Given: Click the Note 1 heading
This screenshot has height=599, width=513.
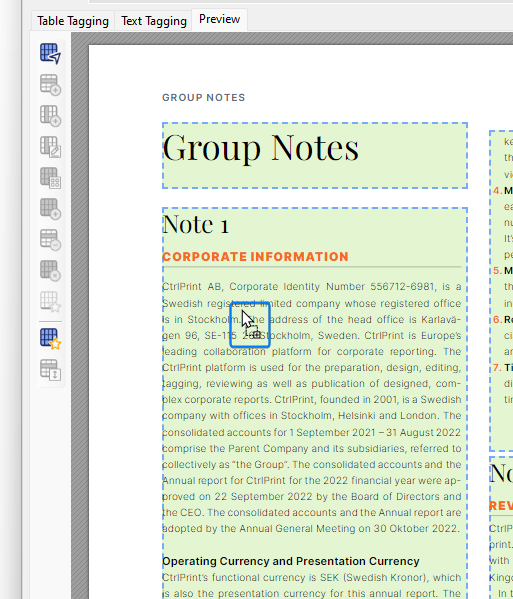Looking at the screenshot, I should (196, 224).
